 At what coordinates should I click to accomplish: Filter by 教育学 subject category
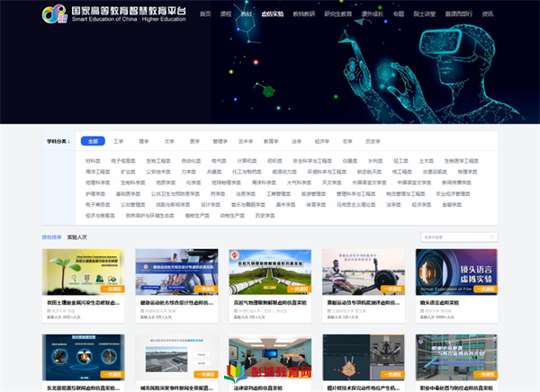click(x=271, y=141)
